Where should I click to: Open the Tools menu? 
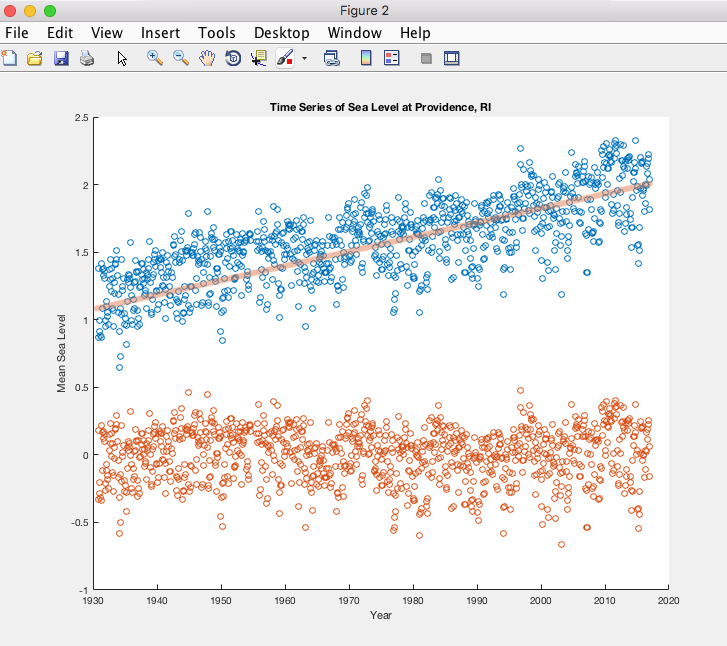[x=217, y=33]
